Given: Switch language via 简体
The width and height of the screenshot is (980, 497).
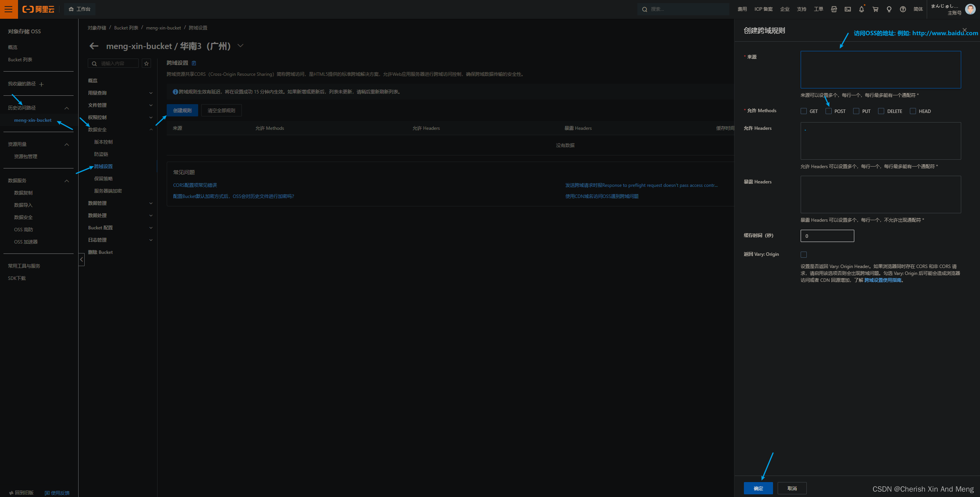Looking at the screenshot, I should tap(918, 9).
